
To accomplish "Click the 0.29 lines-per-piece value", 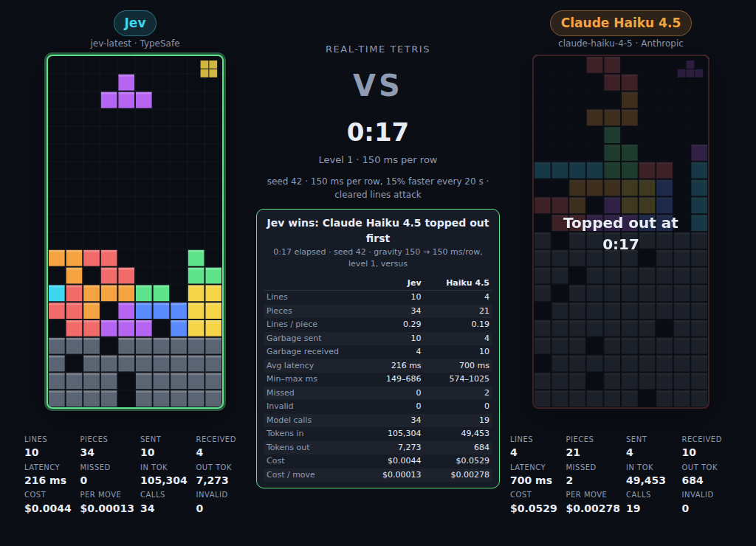I will tap(412, 325).
